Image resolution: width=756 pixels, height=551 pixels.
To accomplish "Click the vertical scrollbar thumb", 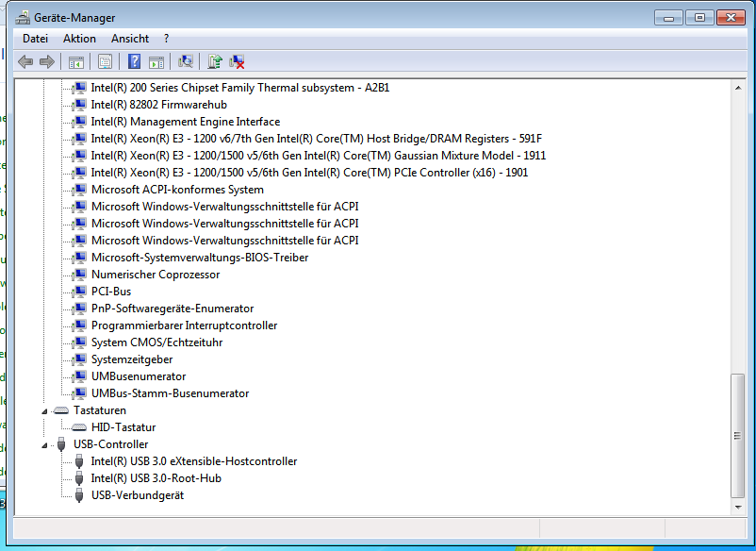I will point(738,436).
